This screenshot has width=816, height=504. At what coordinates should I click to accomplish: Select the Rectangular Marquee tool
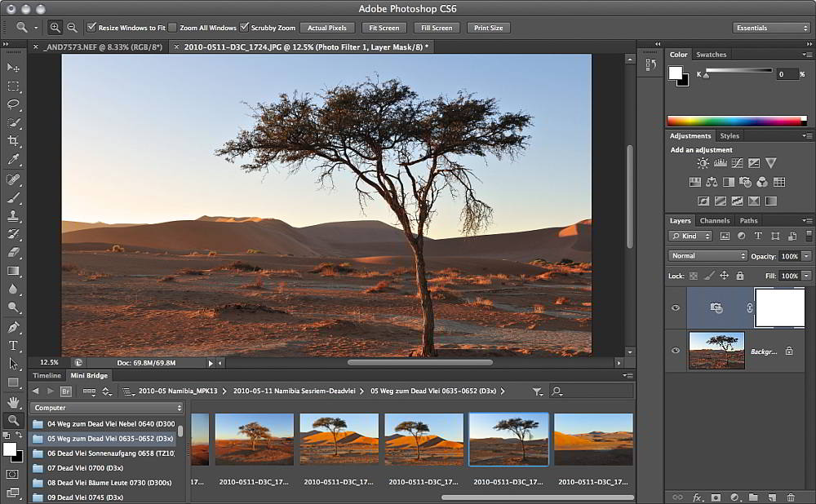point(14,86)
